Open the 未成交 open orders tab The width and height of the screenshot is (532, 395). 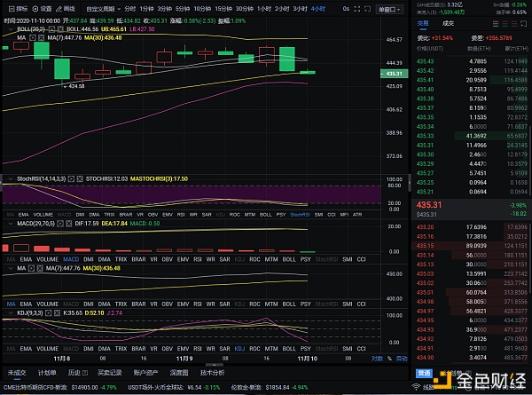[x=17, y=373]
